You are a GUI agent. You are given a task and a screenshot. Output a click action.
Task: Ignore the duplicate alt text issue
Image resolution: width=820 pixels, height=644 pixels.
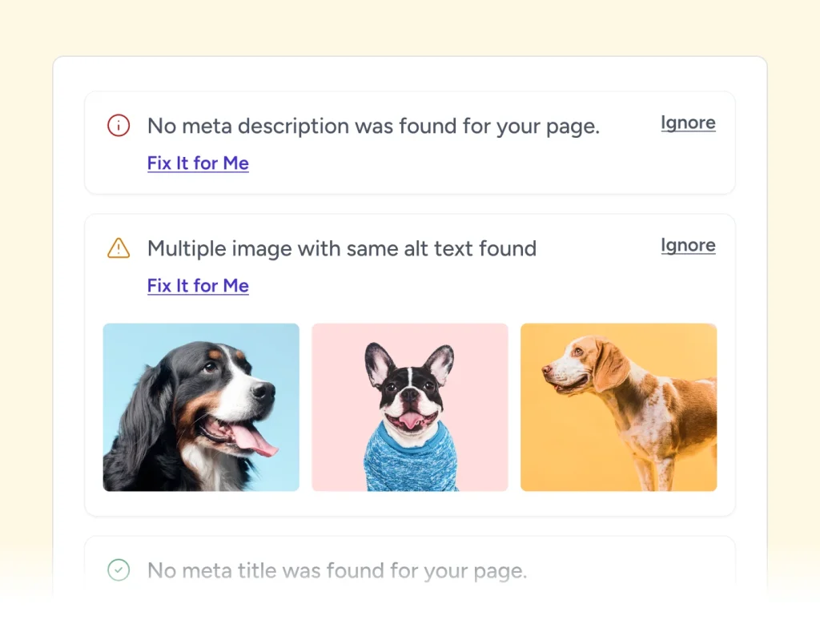coord(687,245)
